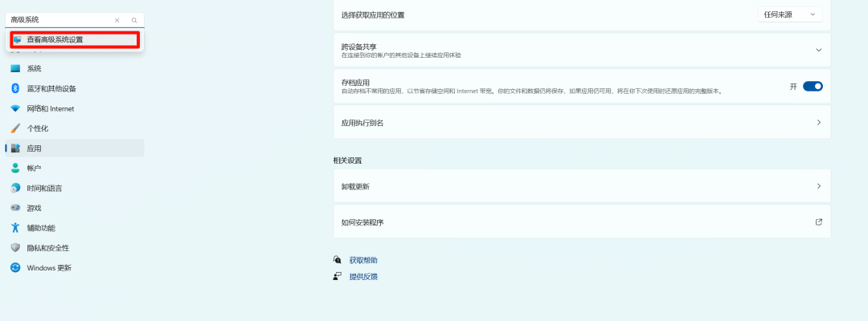Click the icon beside 查看高级系统设置 result
Image resolution: width=868 pixels, height=321 pixels.
[x=18, y=40]
